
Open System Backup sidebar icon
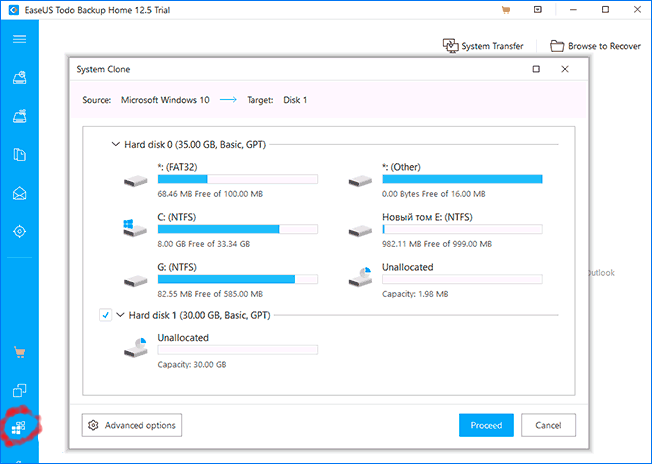click(x=20, y=116)
